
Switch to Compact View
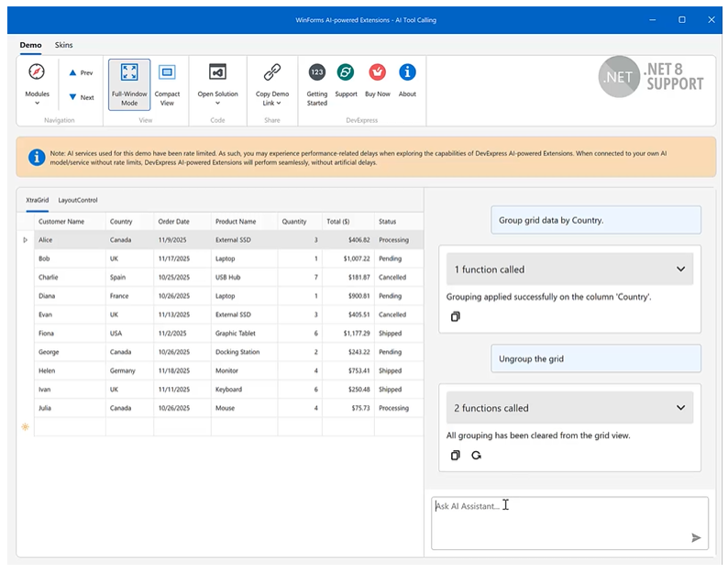pos(167,84)
